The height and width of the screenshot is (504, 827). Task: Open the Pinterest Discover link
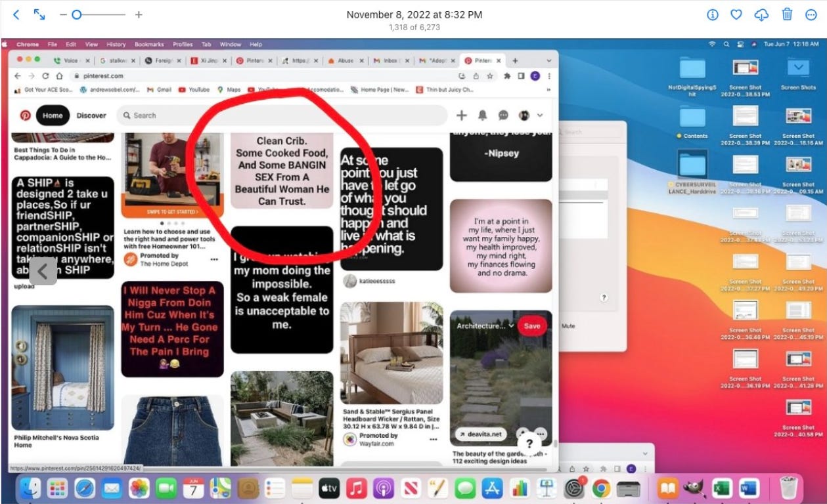(91, 115)
